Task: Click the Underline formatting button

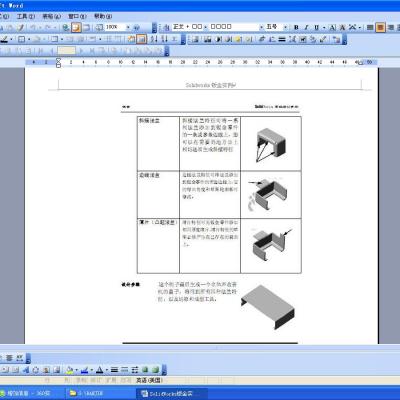Action: 317,27
